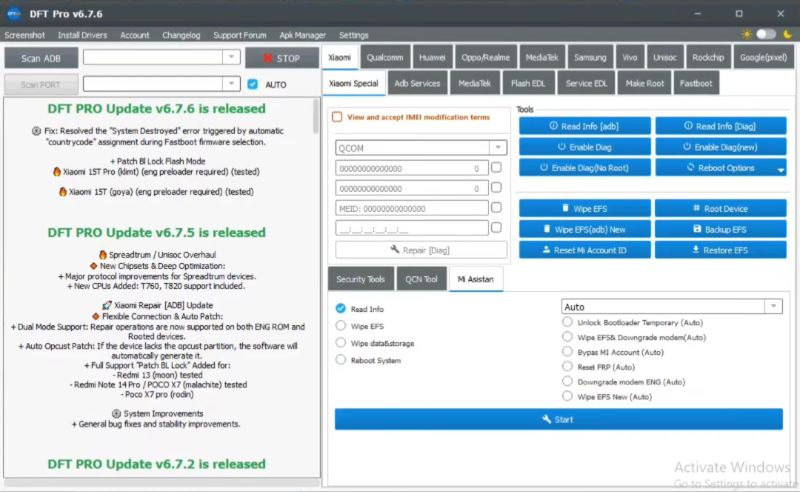Click Enable Diag(new) button

point(720,147)
